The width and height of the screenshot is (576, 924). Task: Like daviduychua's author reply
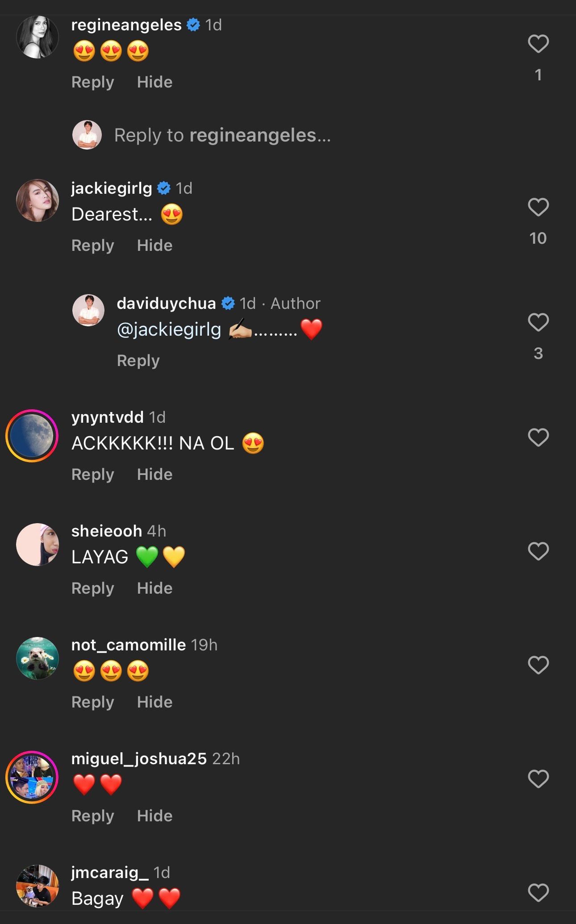(x=538, y=322)
